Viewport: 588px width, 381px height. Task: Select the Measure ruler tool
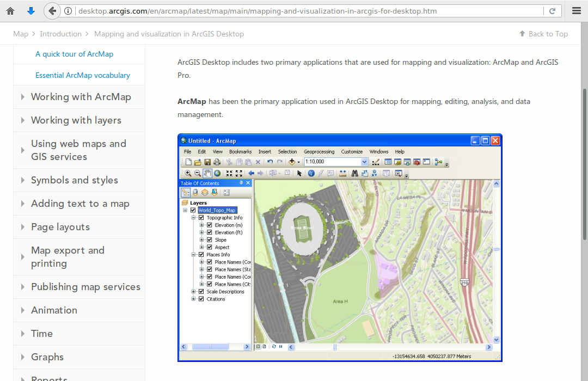tap(342, 173)
